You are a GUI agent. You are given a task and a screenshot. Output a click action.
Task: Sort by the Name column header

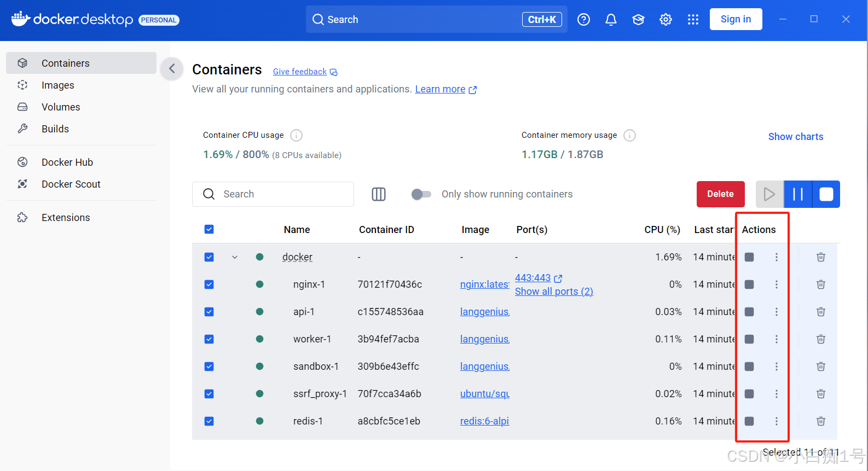point(297,230)
